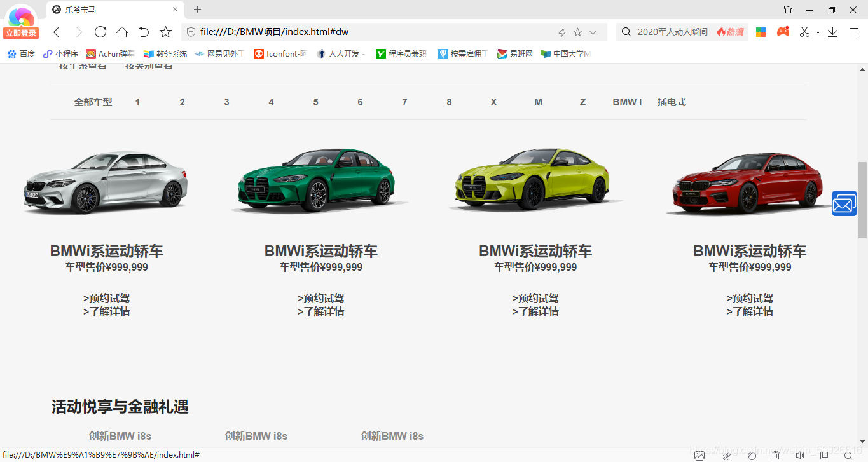Click the picture mode icon in the status bar
The height and width of the screenshot is (462, 868).
click(x=699, y=455)
